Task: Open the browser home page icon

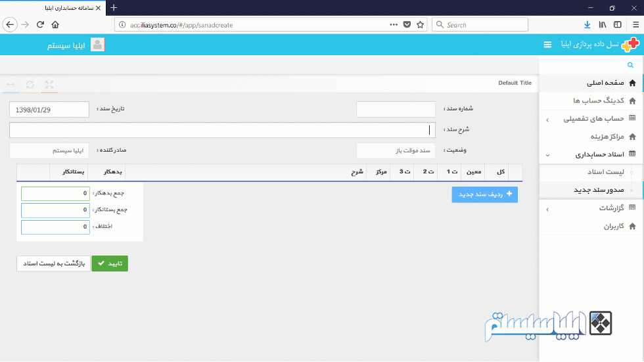Action: 55,24
